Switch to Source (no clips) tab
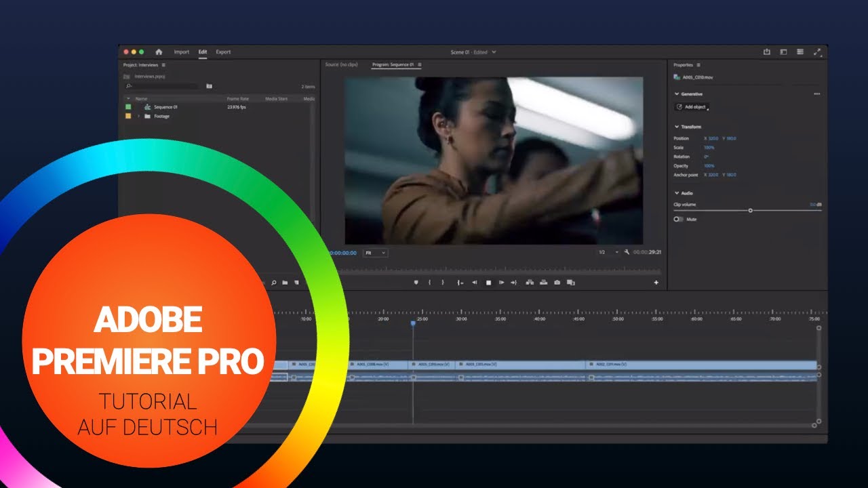This screenshot has height=488, width=868. (x=341, y=64)
